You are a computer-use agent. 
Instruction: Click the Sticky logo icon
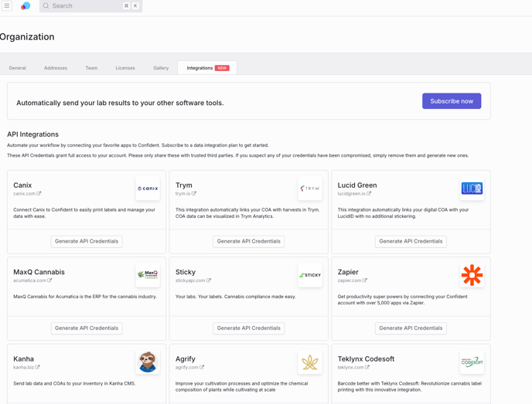[310, 275]
